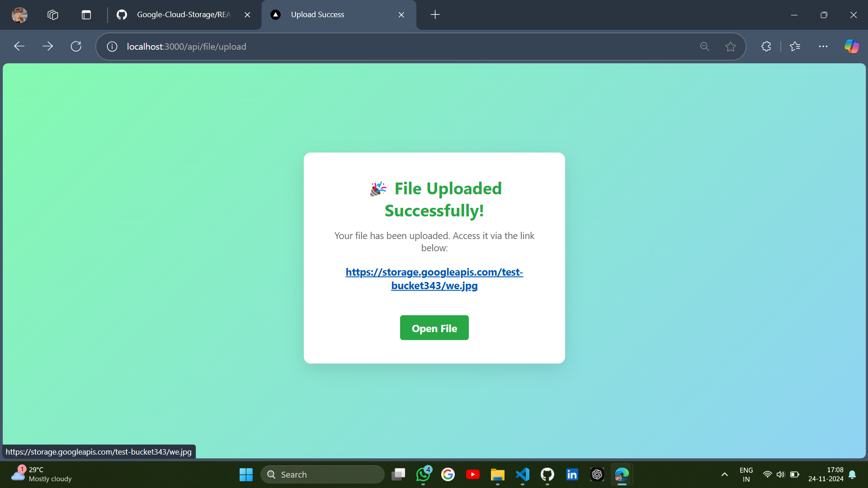Click the browser profile avatar
This screenshot has width=868, height=488.
point(19,15)
